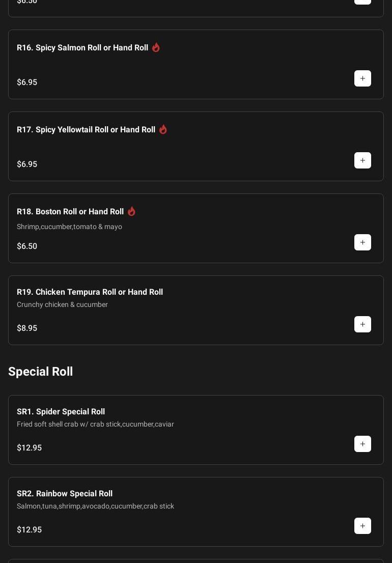Screen dimensions: 392x563
Task: Select the R18 Boston Roll title
Action: tap(70, 212)
